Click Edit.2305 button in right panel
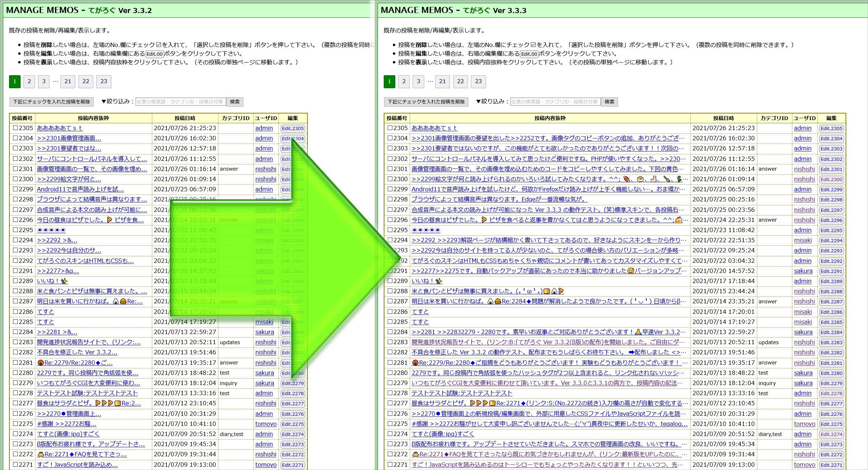Viewport: 868px width, 470px height. (831, 128)
